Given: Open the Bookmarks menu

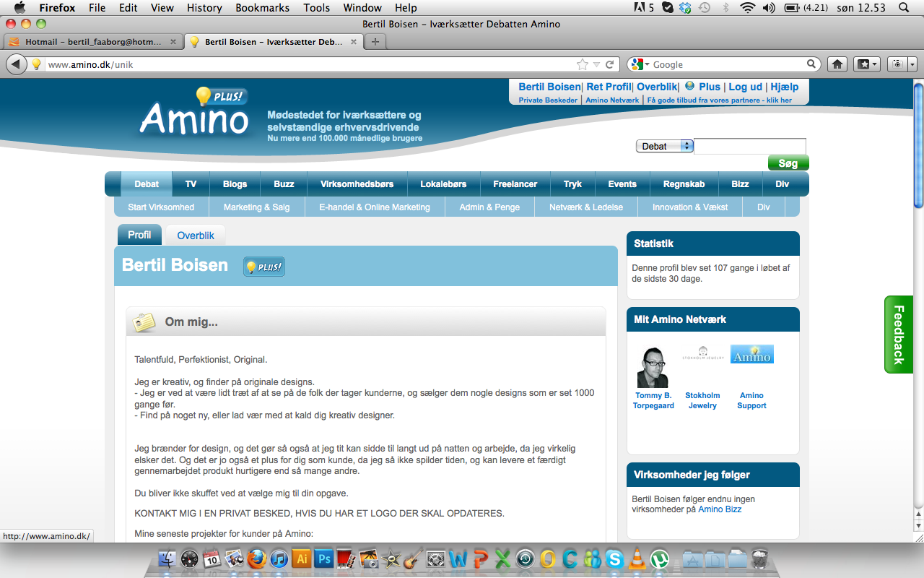Looking at the screenshot, I should point(262,8).
